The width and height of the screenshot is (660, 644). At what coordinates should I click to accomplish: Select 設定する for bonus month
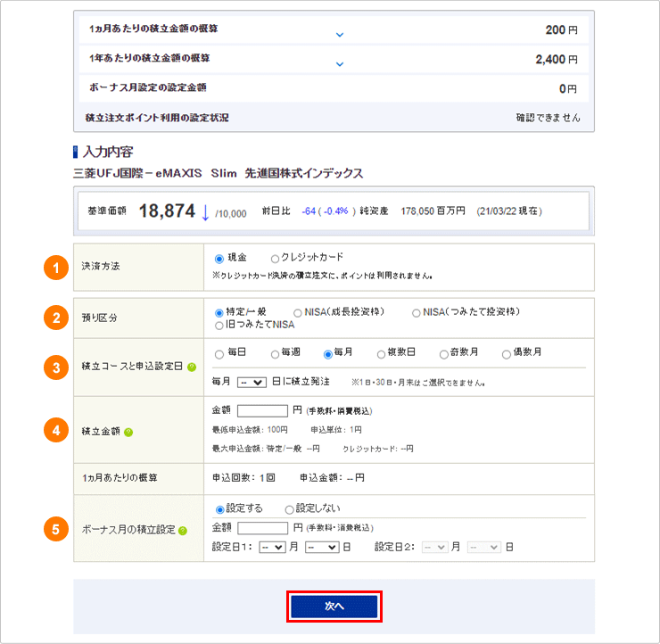(x=219, y=509)
